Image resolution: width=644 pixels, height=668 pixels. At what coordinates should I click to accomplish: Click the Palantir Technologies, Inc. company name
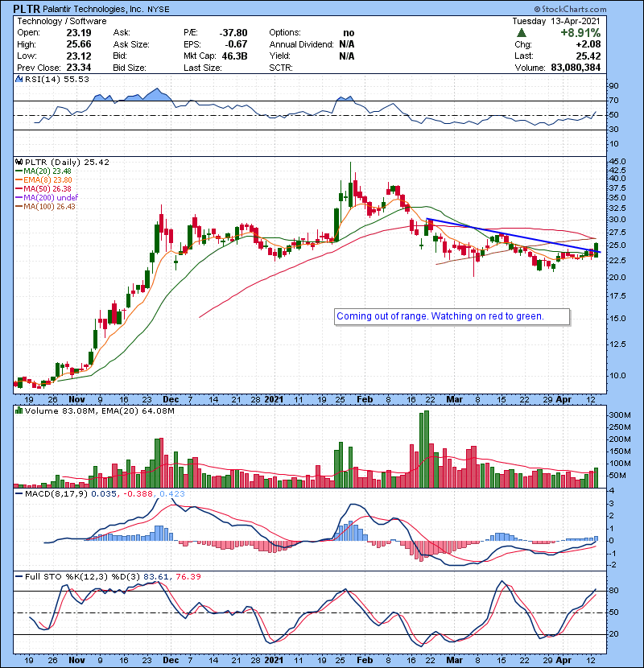coord(93,9)
